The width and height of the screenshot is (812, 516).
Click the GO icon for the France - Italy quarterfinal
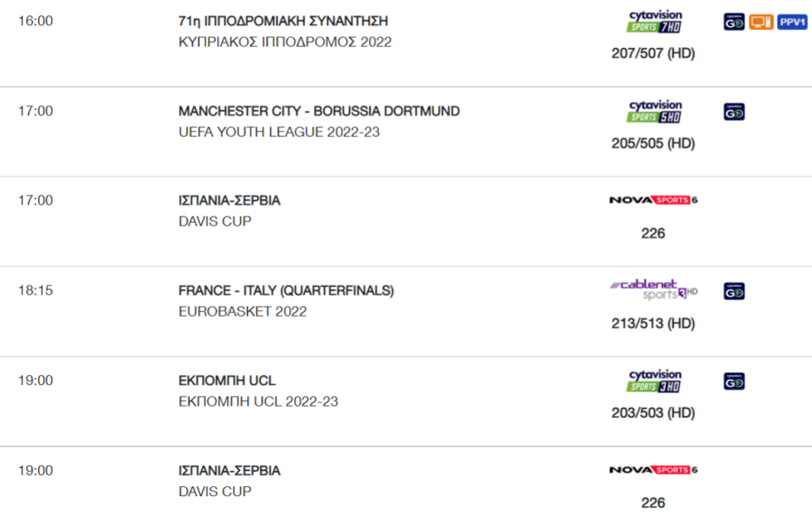point(734,291)
